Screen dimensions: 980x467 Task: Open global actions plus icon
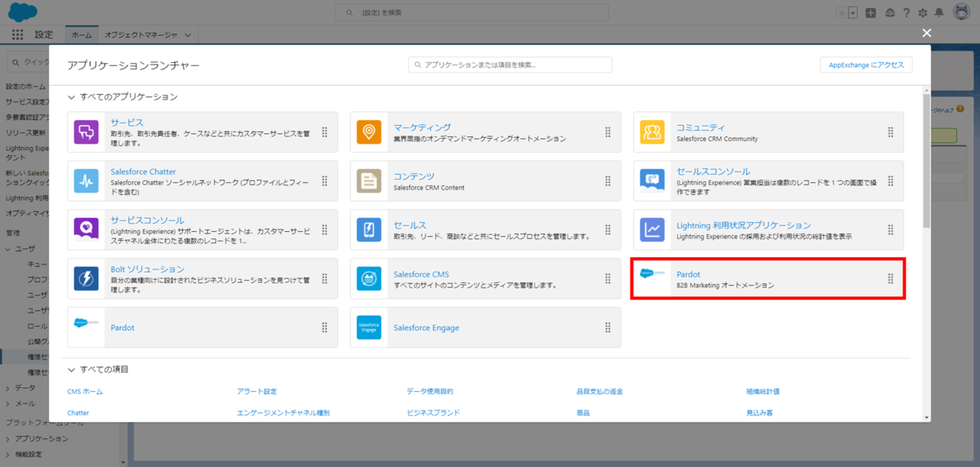(871, 13)
